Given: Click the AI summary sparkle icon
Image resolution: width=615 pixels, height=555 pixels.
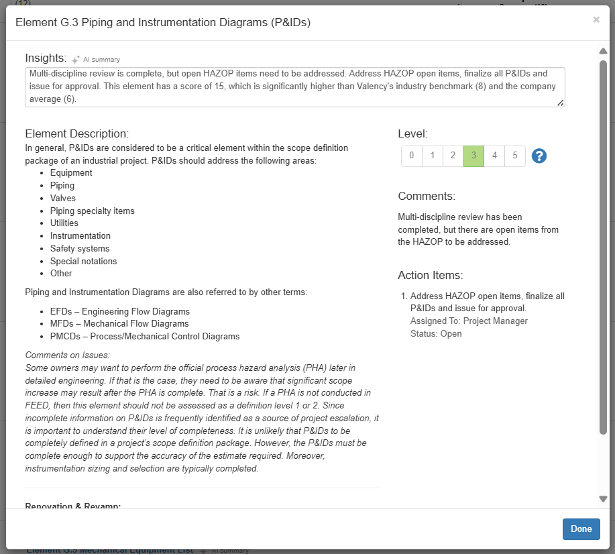Looking at the screenshot, I should tap(76, 60).
